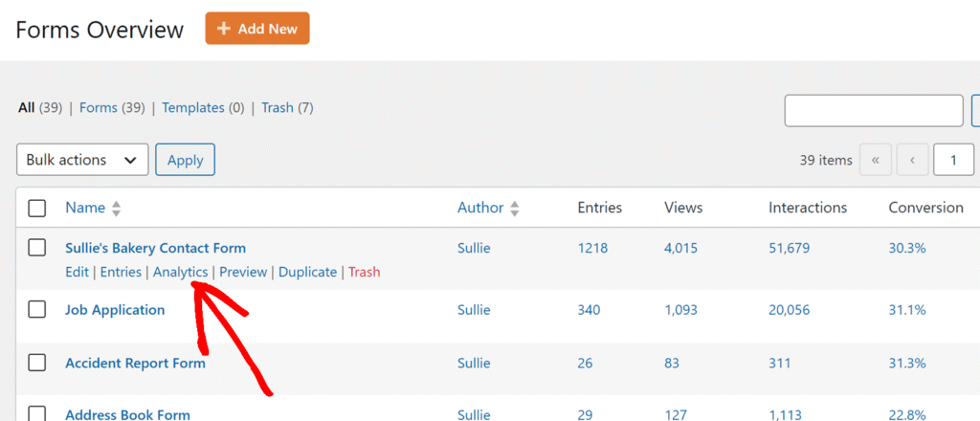Open the 26 entries count

point(585,363)
